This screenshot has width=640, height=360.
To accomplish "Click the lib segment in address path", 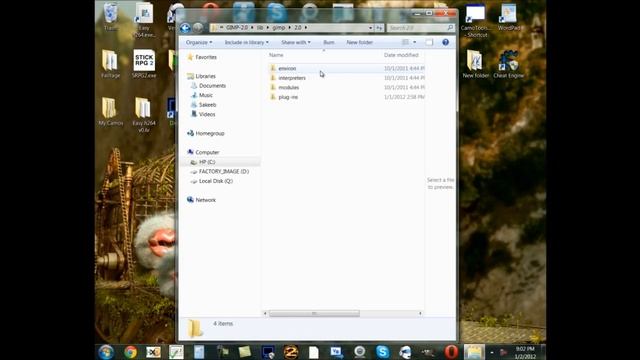I will coord(260,28).
